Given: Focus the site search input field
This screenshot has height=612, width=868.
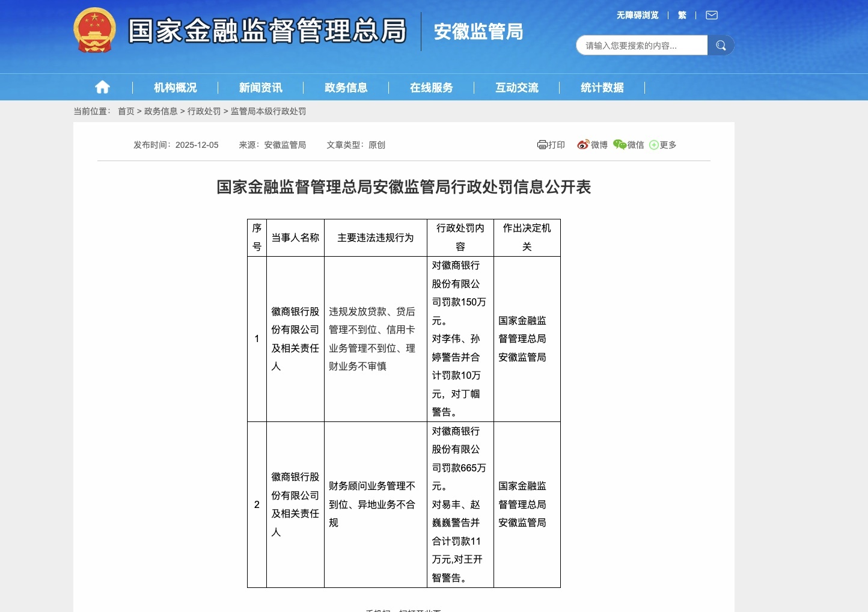Looking at the screenshot, I should (x=642, y=45).
